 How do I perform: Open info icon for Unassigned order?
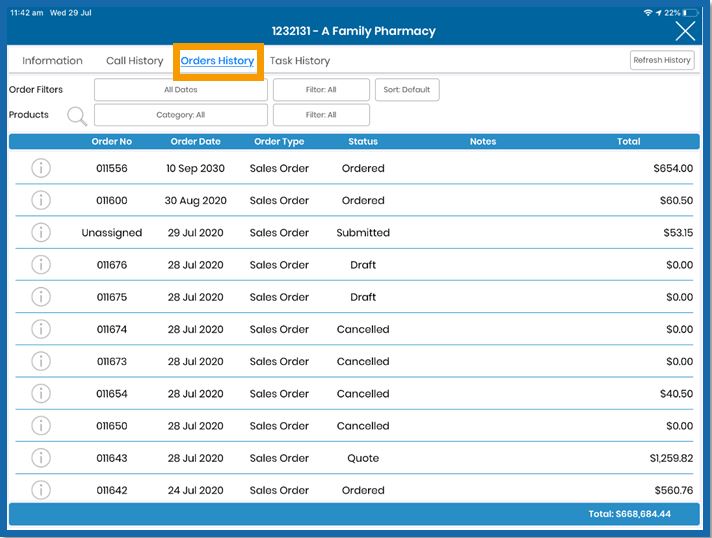click(x=41, y=232)
